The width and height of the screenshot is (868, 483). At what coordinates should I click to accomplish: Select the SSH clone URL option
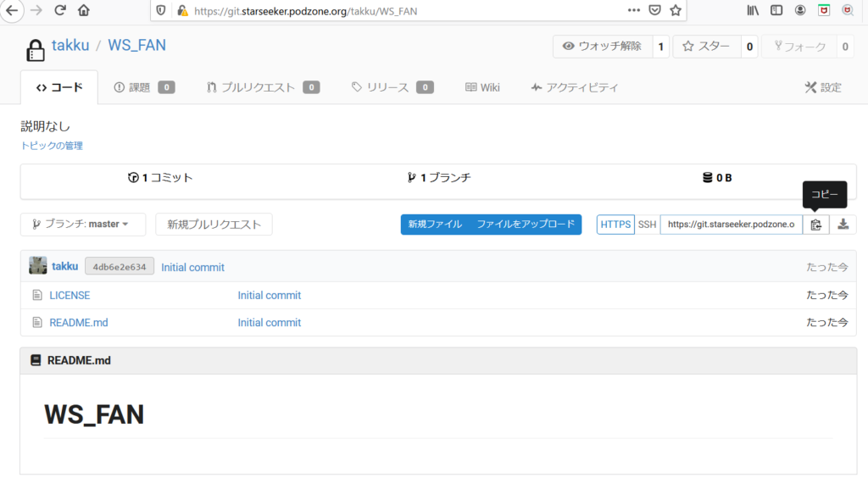coord(647,225)
